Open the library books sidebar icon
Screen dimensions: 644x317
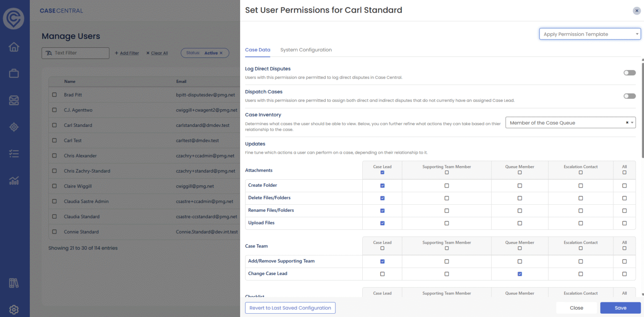[14, 283]
